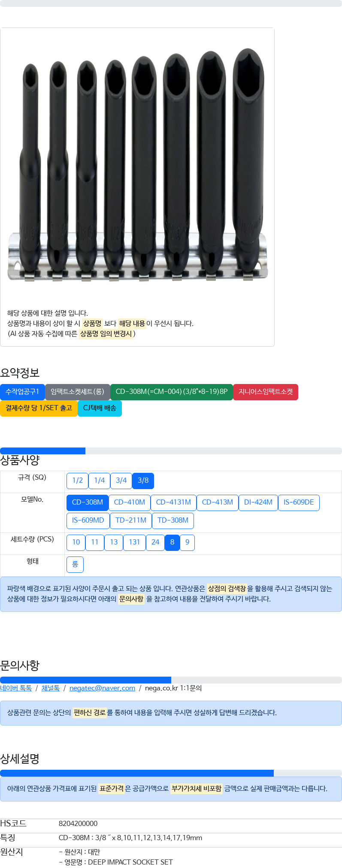The width and height of the screenshot is (342, 868).
Task: Select the 수작업공구1 category tag
Action: coord(22,392)
